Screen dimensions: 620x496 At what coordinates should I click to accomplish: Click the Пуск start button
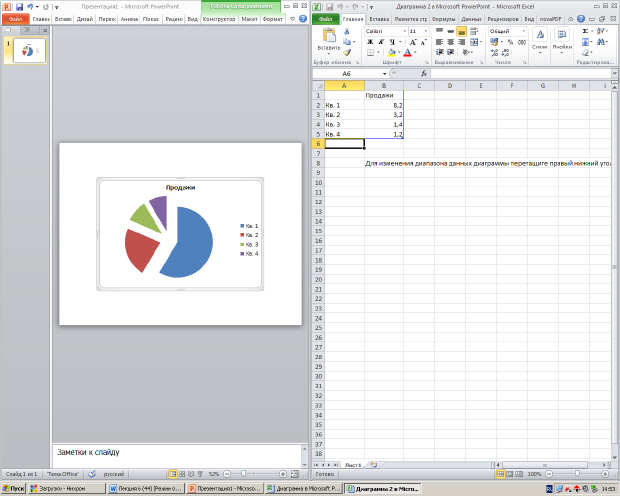coord(13,489)
